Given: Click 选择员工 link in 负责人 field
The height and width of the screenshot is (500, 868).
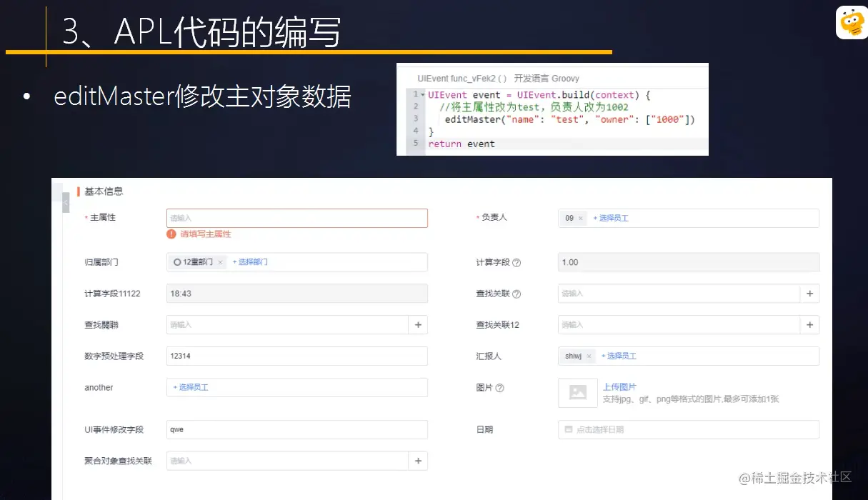Looking at the screenshot, I should point(611,218).
